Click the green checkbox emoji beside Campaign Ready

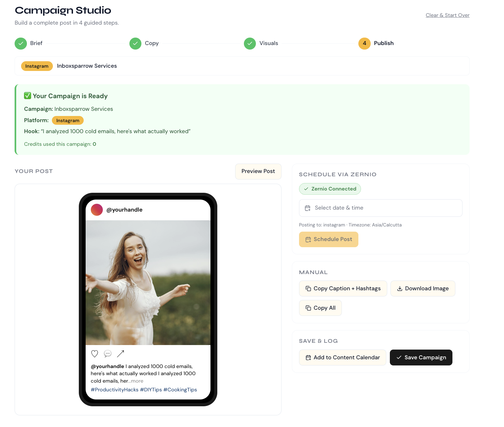tap(28, 96)
